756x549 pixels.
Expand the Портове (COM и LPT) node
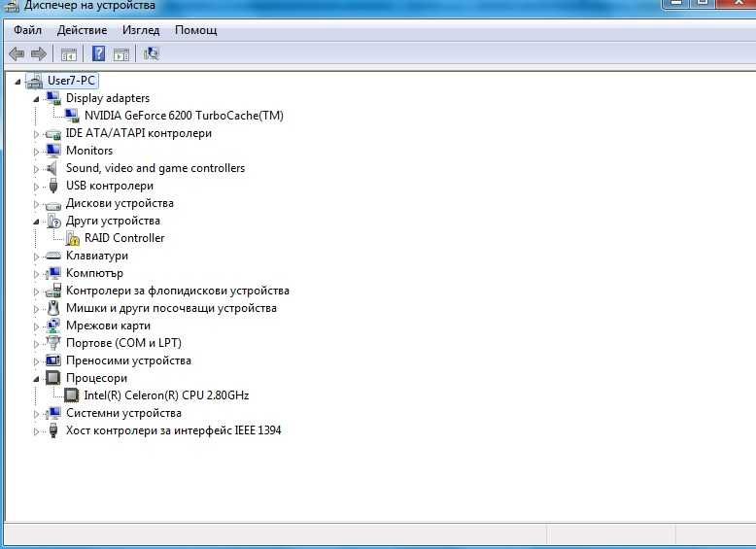(x=36, y=344)
